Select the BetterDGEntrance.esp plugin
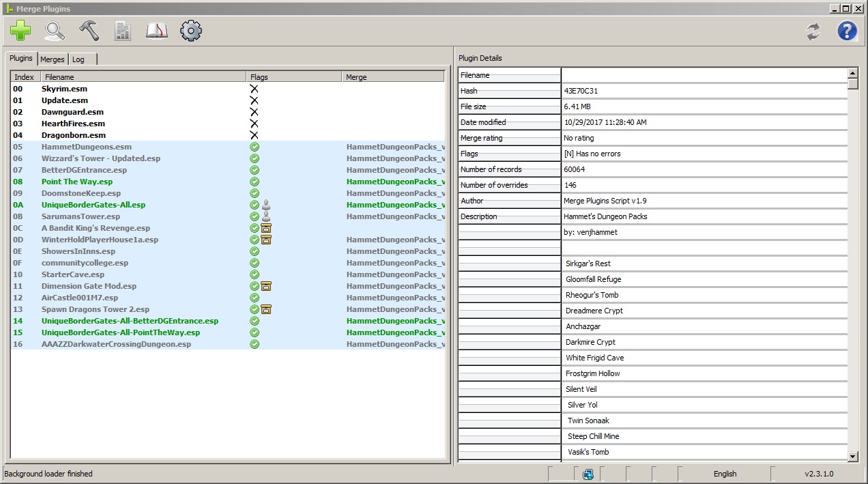This screenshot has width=868, height=484. 228,170
